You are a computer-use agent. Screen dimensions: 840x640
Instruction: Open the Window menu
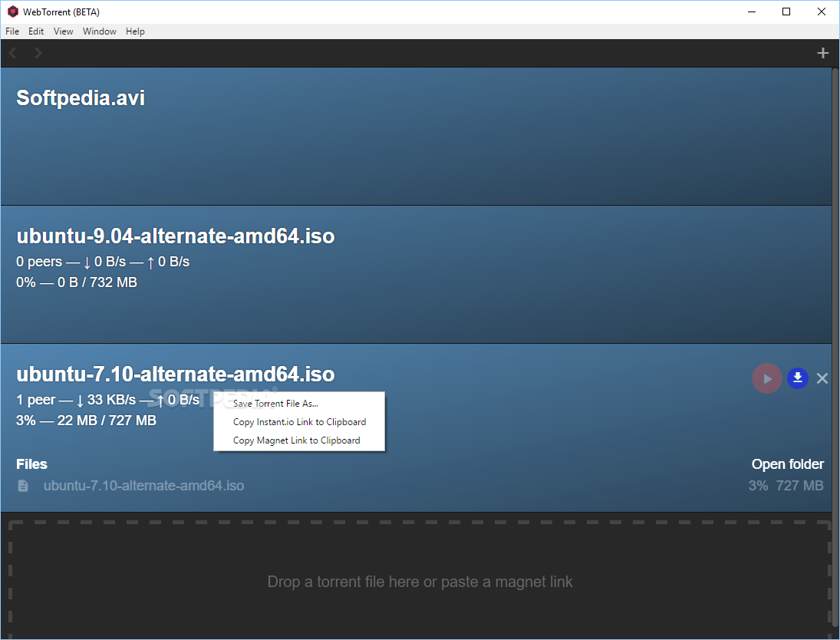tap(100, 31)
